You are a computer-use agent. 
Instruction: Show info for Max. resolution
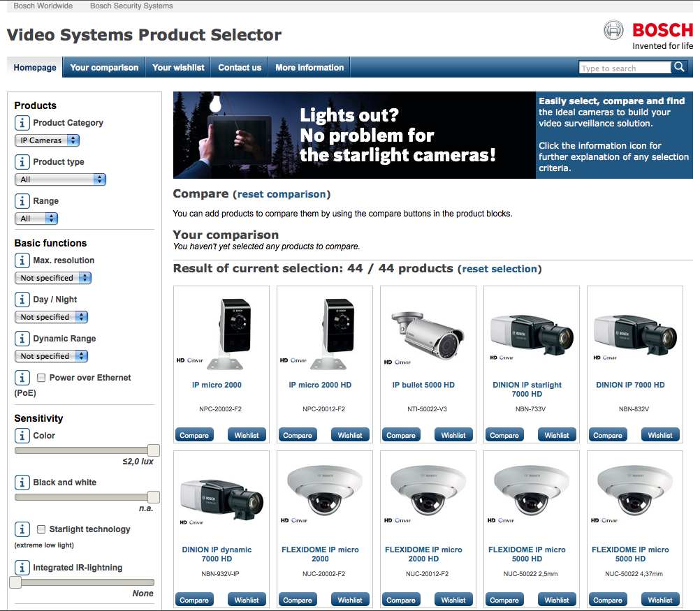(x=22, y=260)
